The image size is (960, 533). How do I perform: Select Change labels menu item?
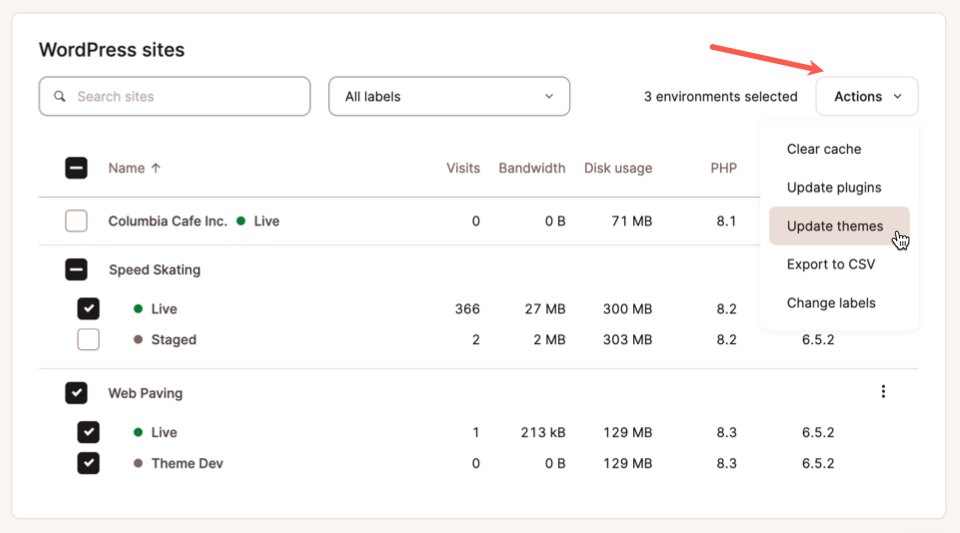coord(831,303)
